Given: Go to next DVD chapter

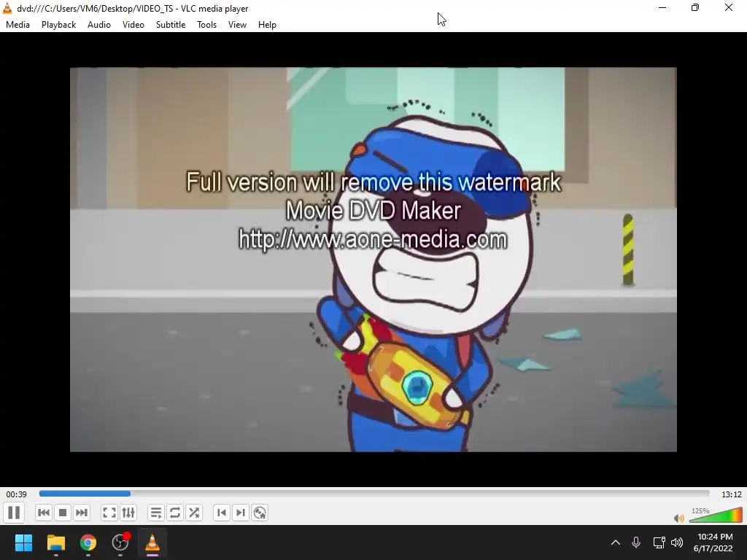Looking at the screenshot, I should [241, 513].
